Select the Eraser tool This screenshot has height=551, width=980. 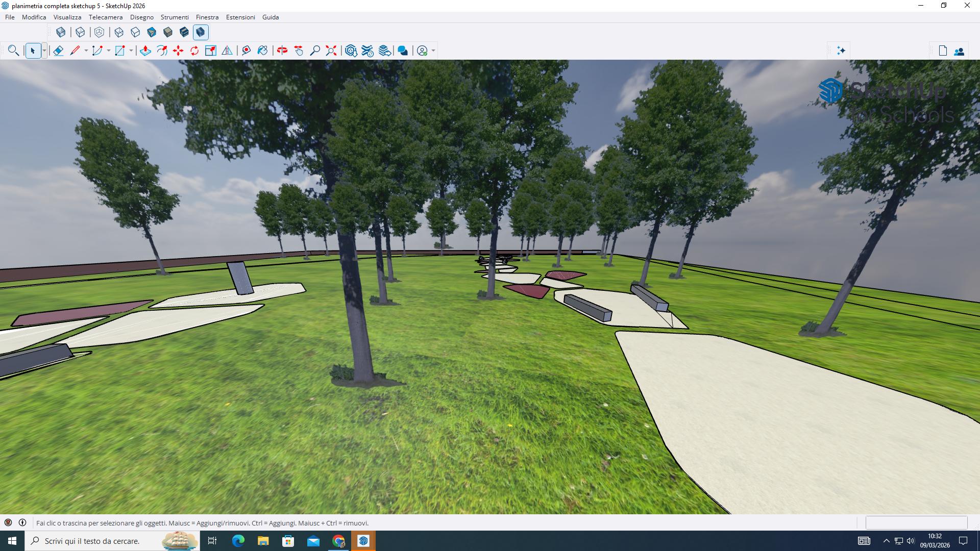tap(58, 51)
